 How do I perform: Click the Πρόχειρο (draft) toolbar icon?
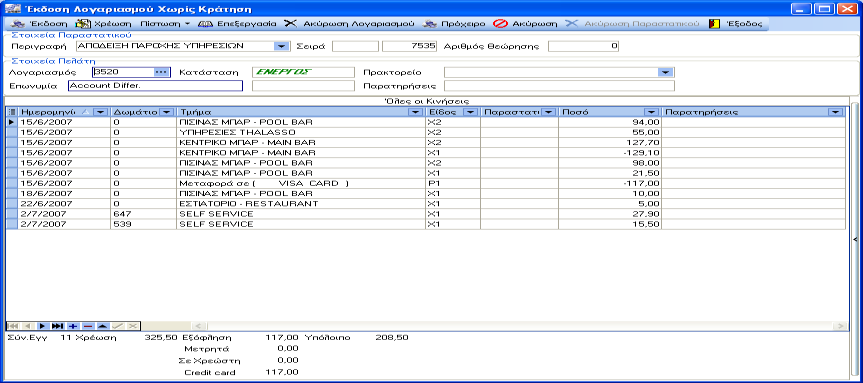(x=430, y=24)
